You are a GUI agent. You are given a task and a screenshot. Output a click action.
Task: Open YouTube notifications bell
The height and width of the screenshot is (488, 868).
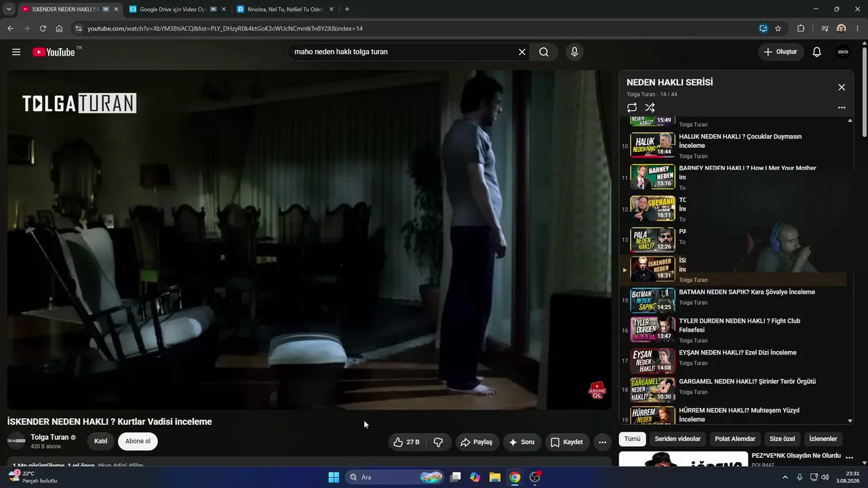(817, 52)
